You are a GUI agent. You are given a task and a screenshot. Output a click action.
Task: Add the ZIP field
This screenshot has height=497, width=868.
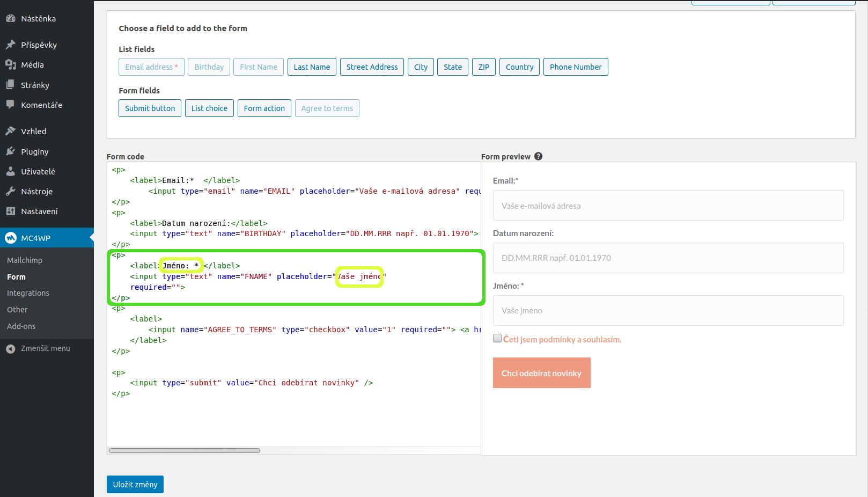point(484,67)
